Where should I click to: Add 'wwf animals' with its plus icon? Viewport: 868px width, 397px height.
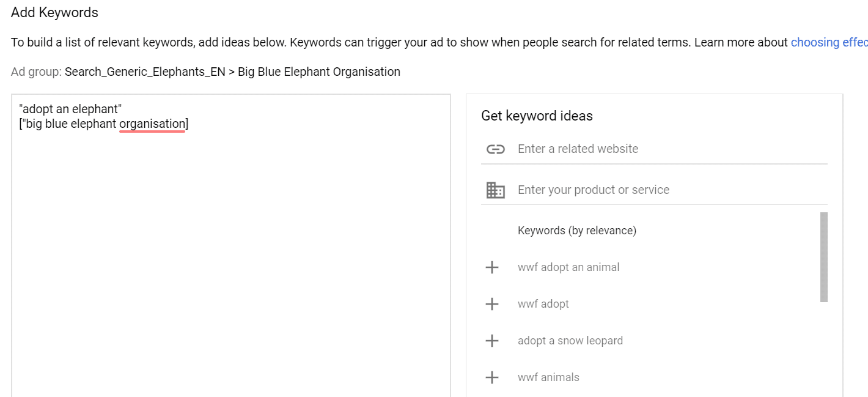492,377
